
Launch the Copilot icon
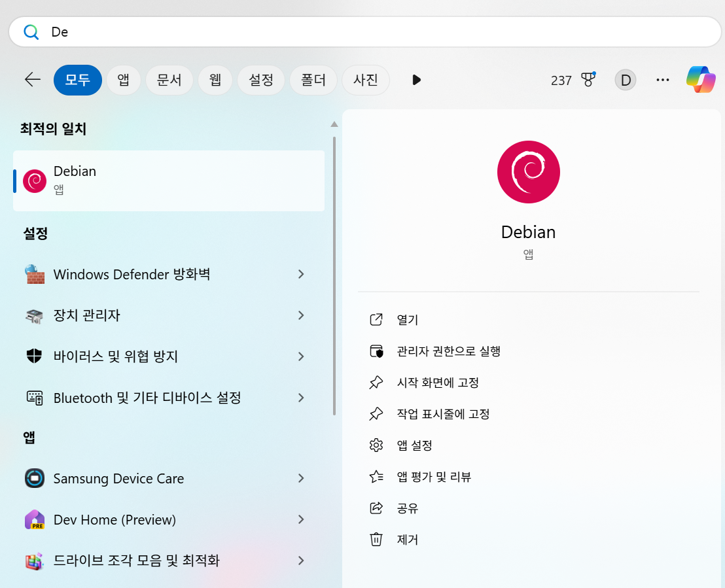tap(701, 80)
